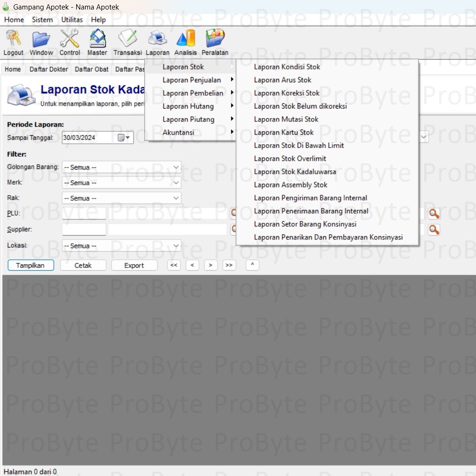The height and width of the screenshot is (476, 476).
Task: Open the Control tools icon
Action: click(69, 38)
